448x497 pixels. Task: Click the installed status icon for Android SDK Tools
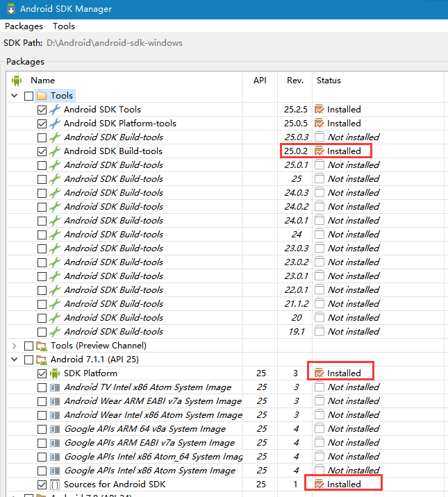pyautogui.click(x=320, y=109)
